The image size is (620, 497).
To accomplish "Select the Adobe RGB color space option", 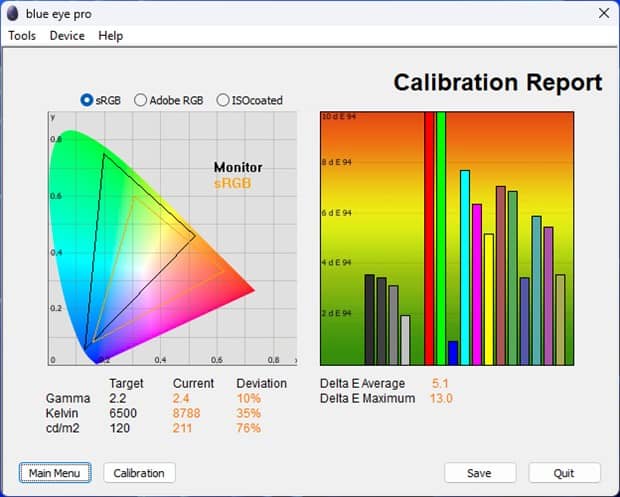I will click(x=141, y=100).
